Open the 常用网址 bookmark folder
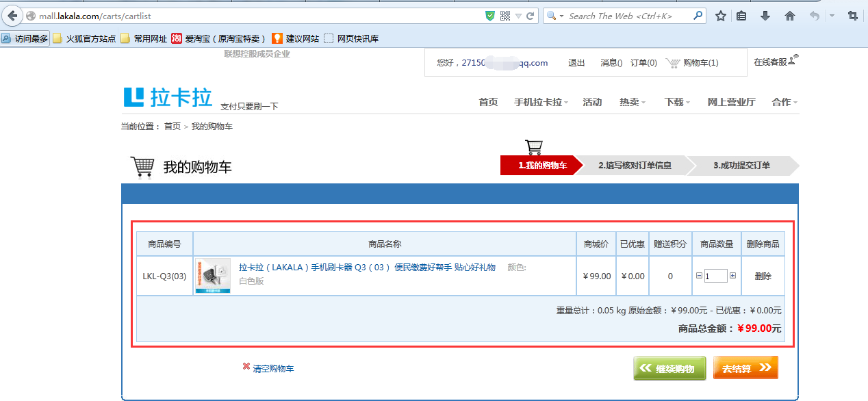The height and width of the screenshot is (401, 868). [x=144, y=38]
